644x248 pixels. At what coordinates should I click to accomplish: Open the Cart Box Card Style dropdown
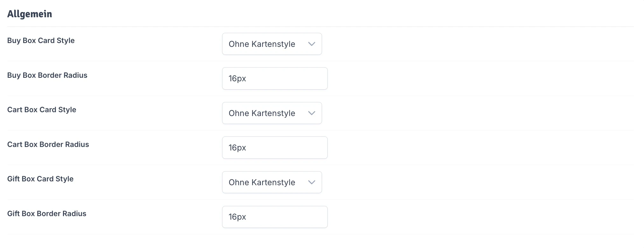[272, 113]
